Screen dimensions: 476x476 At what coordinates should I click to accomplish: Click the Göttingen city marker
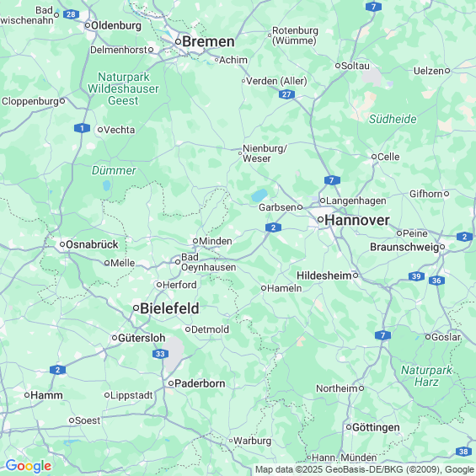click(x=349, y=427)
